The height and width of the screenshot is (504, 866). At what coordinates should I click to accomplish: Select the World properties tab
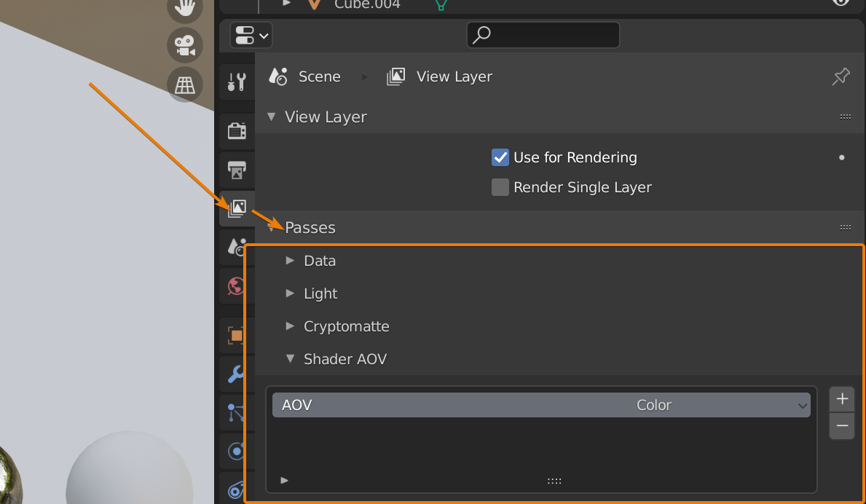237,286
